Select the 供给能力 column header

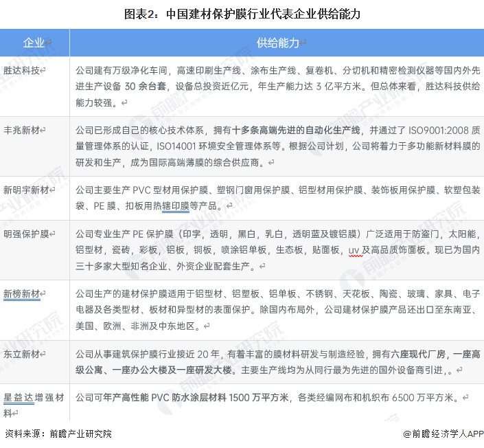(277, 43)
